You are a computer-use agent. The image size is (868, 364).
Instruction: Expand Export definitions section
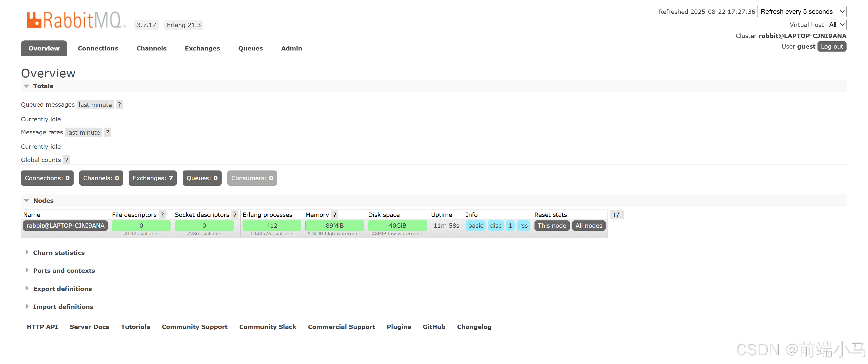click(x=62, y=289)
